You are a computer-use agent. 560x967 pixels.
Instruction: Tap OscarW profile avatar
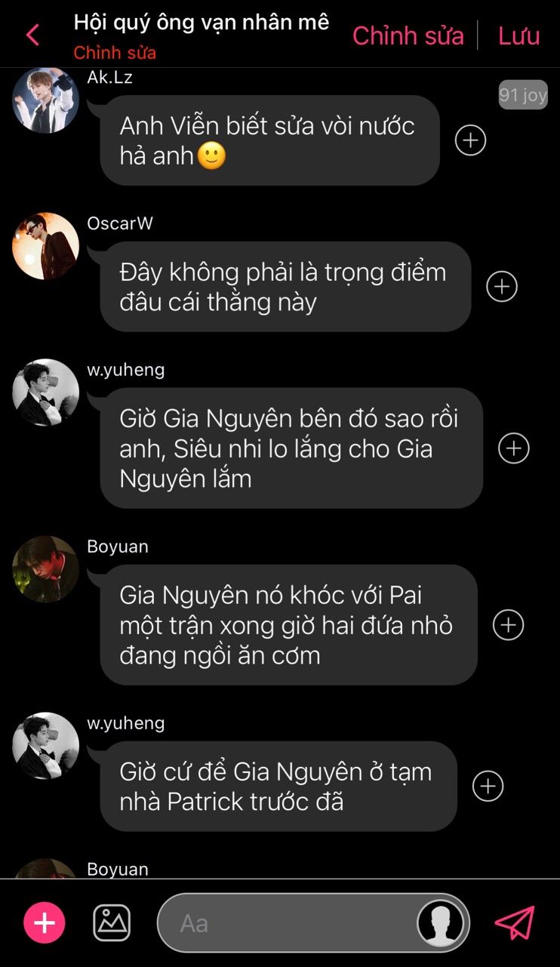[45, 246]
